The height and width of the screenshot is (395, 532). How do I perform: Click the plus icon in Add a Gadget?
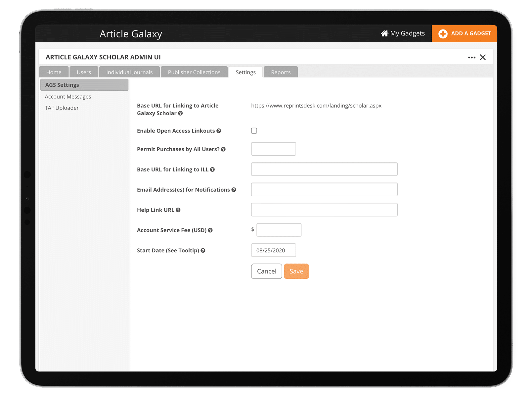click(443, 34)
